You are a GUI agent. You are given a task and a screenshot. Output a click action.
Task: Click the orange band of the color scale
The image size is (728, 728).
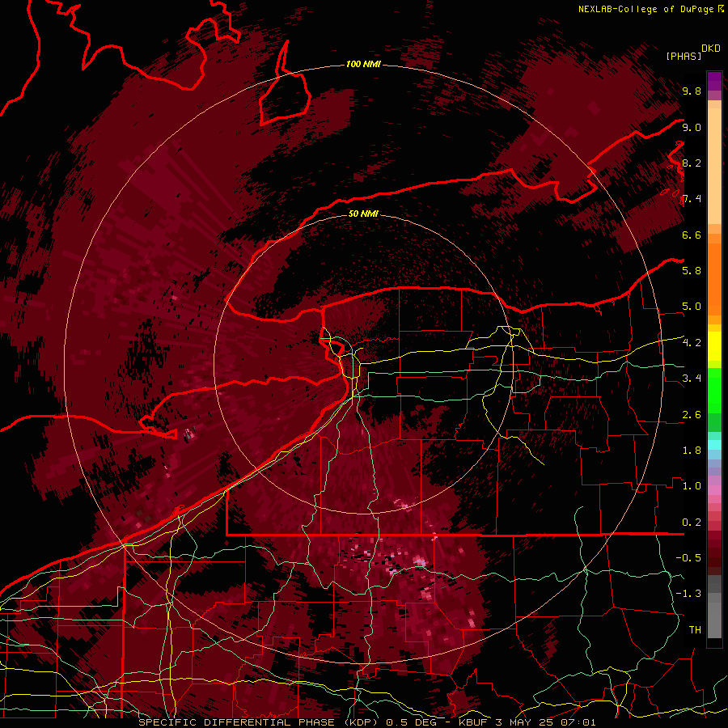[714, 279]
